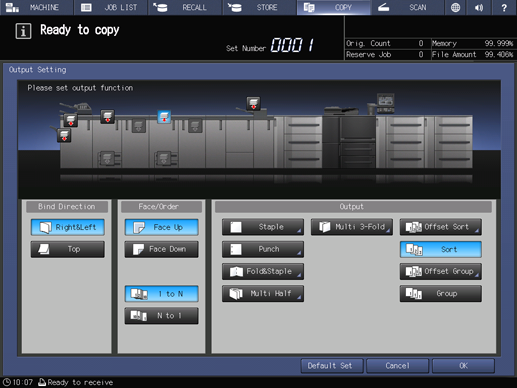Open the SCAN tab
The height and width of the screenshot is (388, 517).
(407, 7)
